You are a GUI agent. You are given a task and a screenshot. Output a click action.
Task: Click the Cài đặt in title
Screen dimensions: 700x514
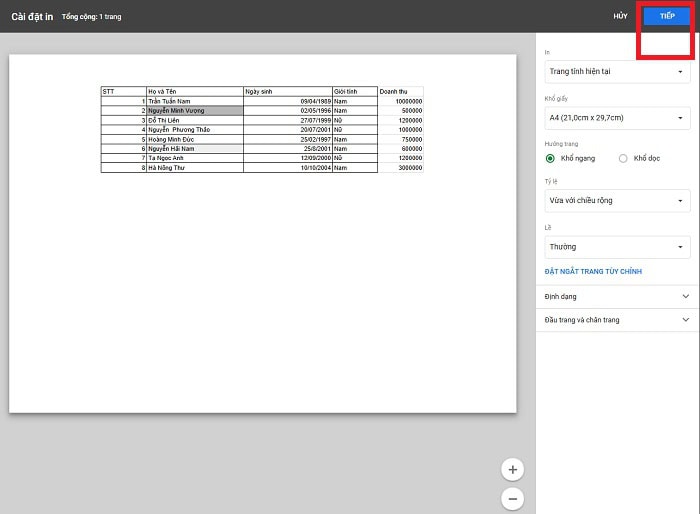tap(32, 17)
